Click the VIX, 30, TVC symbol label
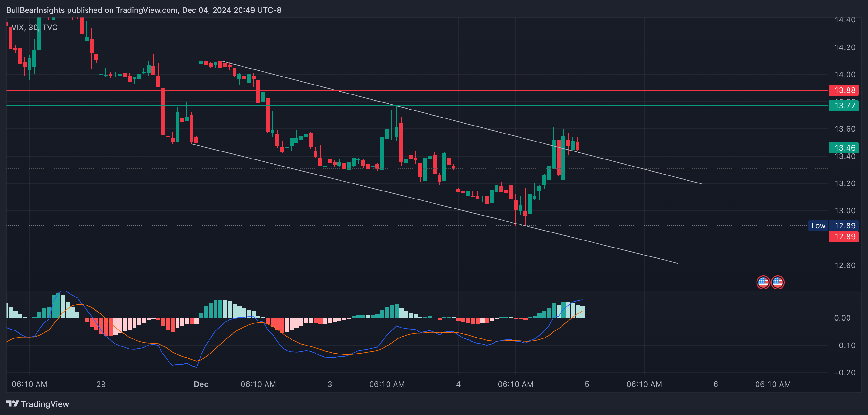This screenshot has height=415, width=868. pyautogui.click(x=34, y=27)
